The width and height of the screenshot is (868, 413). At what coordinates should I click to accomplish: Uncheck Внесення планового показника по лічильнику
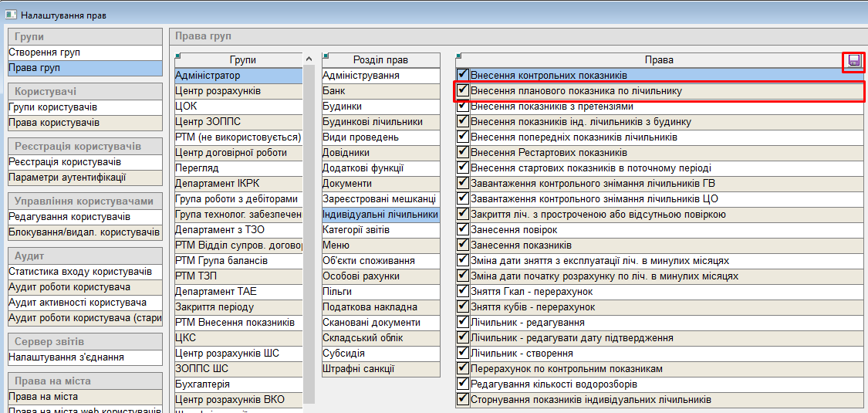coord(463,91)
